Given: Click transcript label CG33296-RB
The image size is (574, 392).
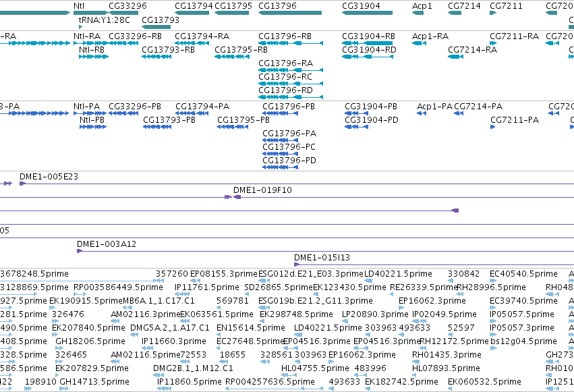Looking at the screenshot, I should (135, 36).
